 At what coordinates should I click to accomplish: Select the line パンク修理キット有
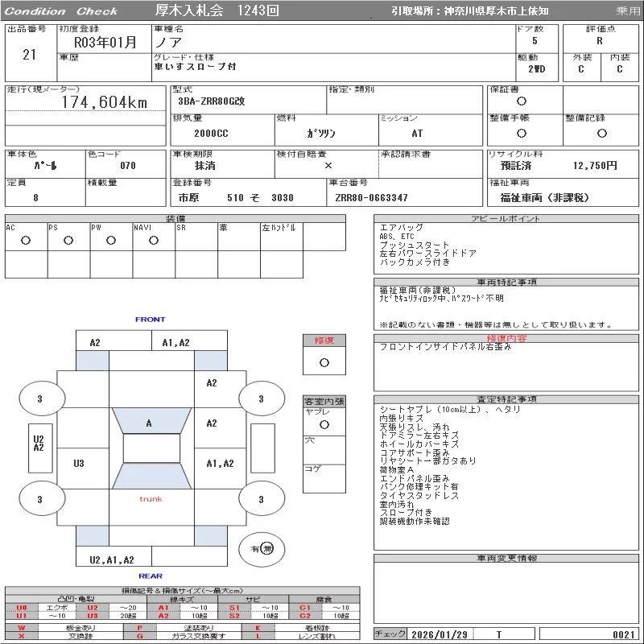419,487
